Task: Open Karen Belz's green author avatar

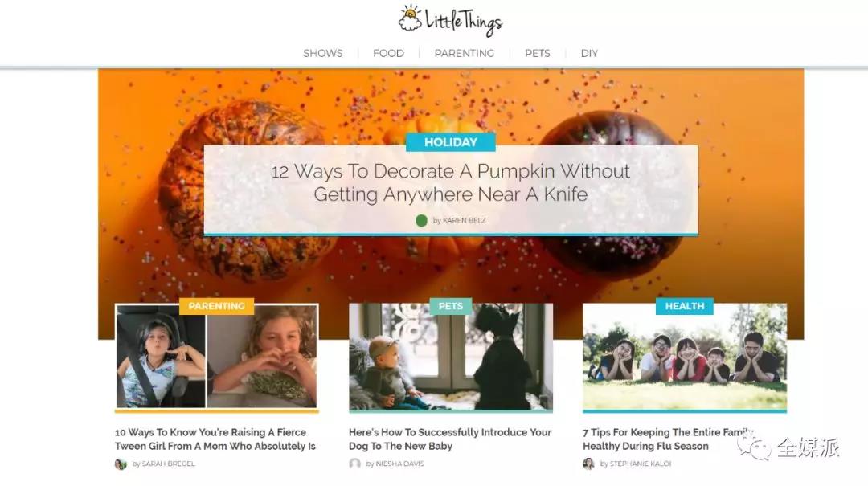Action: point(421,220)
